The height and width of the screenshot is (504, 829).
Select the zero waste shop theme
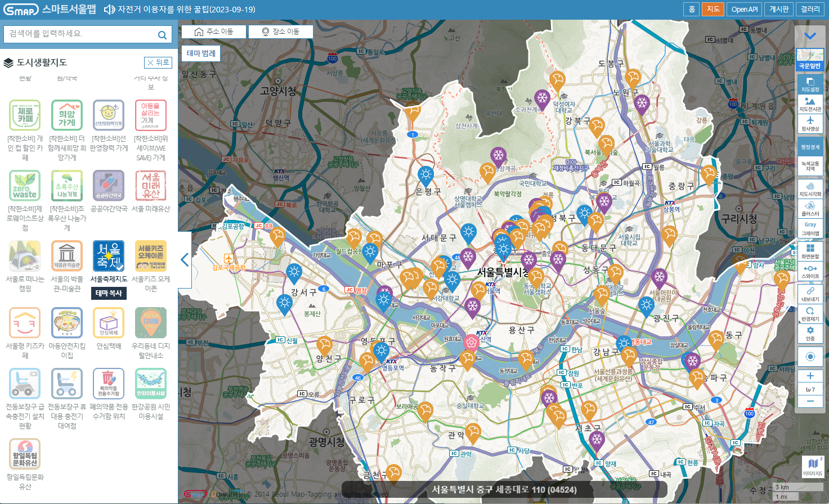coord(25,186)
